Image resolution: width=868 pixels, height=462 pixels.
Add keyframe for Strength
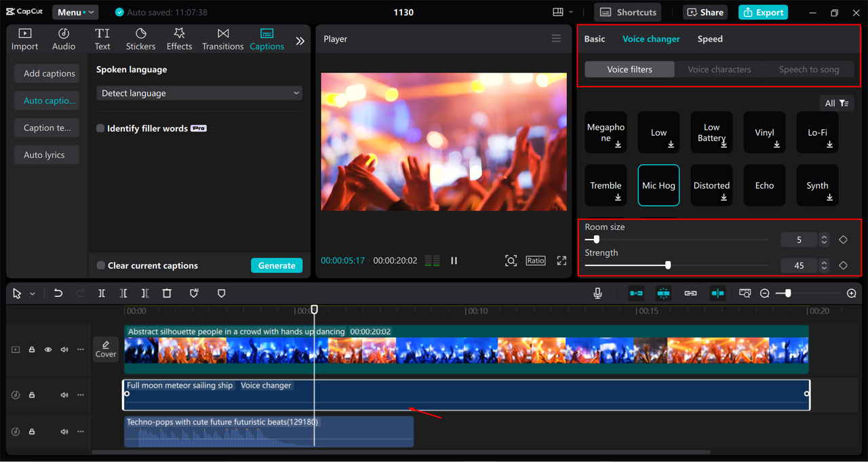coord(843,265)
